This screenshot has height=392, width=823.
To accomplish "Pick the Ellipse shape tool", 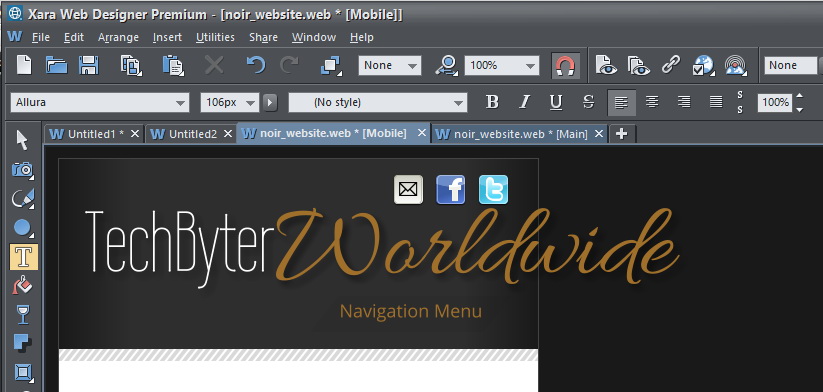I will coord(23,228).
